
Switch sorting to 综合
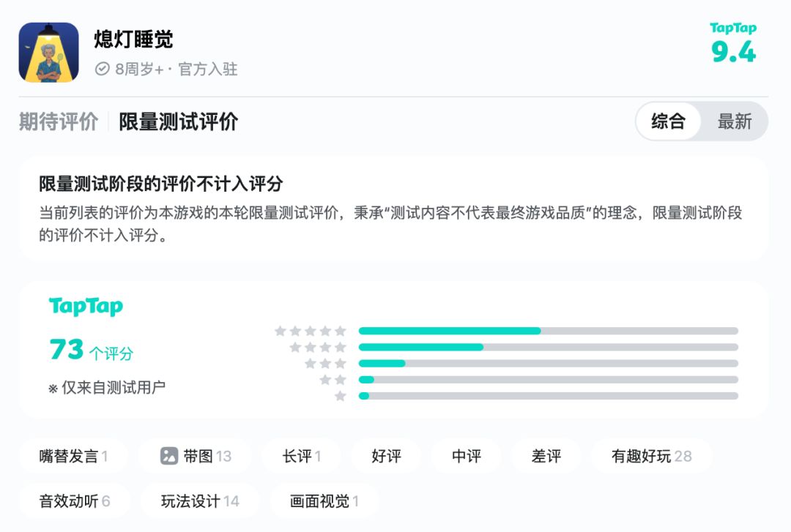(668, 121)
